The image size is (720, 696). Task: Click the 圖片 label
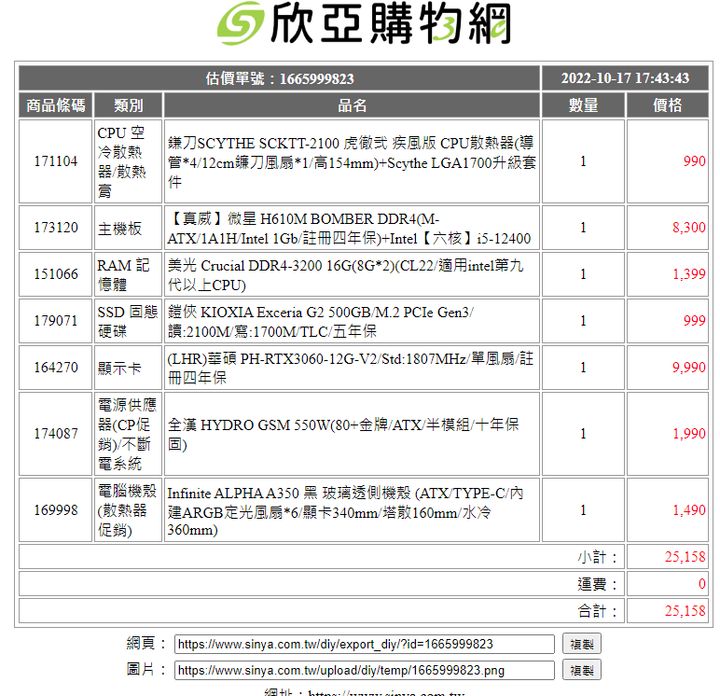(146, 670)
